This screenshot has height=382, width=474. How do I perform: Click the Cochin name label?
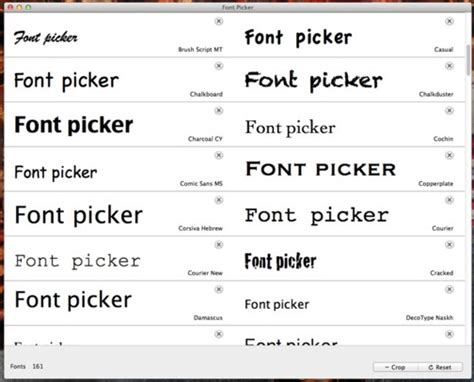click(443, 139)
